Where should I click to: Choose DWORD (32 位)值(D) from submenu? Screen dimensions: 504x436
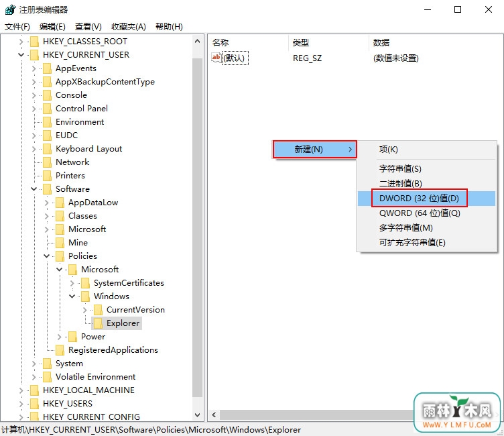(x=426, y=198)
